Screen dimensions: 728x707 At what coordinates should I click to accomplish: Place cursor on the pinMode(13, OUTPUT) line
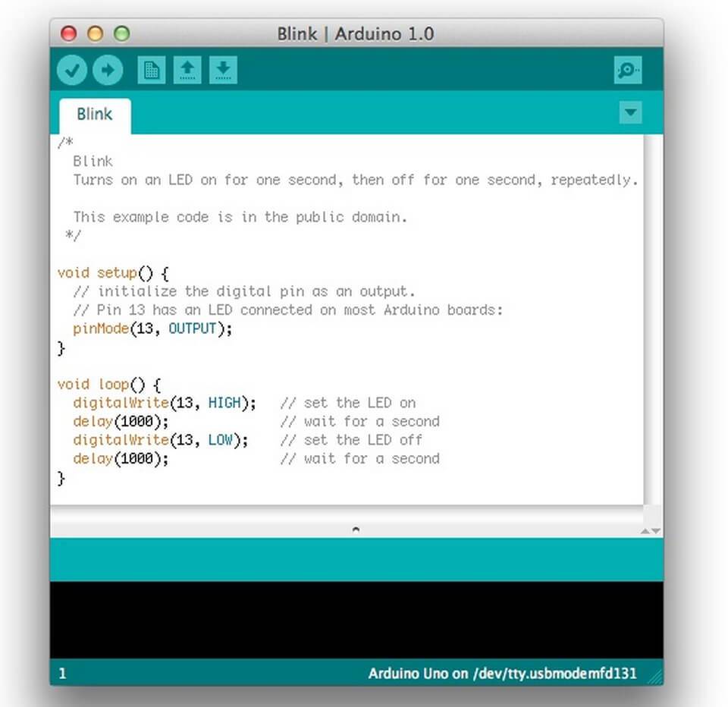152,329
